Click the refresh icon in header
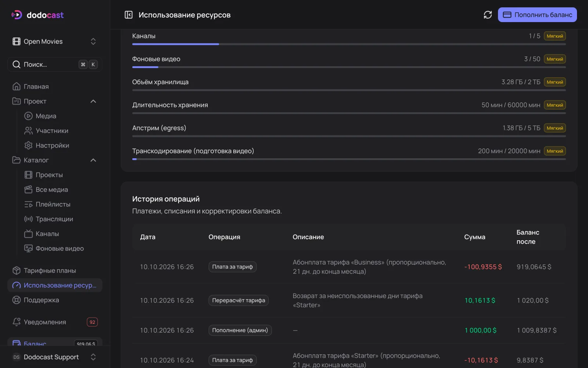Image resolution: width=588 pixels, height=368 pixels. tap(488, 15)
